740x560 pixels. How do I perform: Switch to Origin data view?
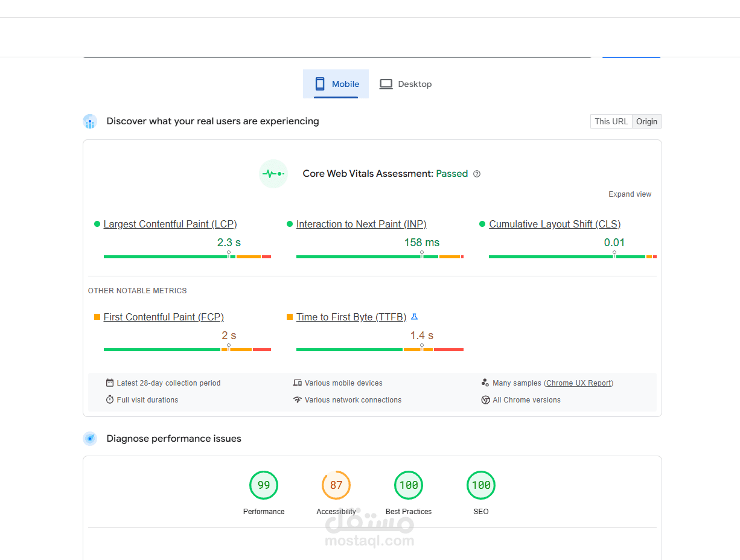coord(646,121)
